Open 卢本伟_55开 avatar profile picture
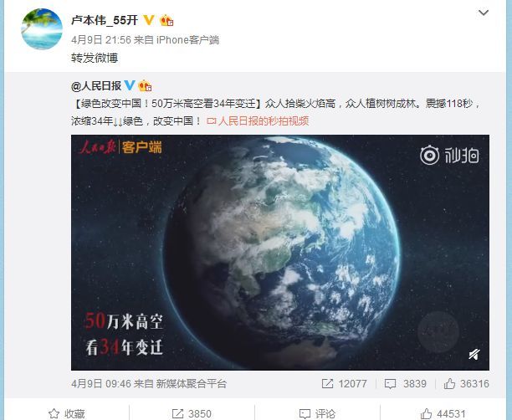This screenshot has height=420, width=512. (42, 29)
